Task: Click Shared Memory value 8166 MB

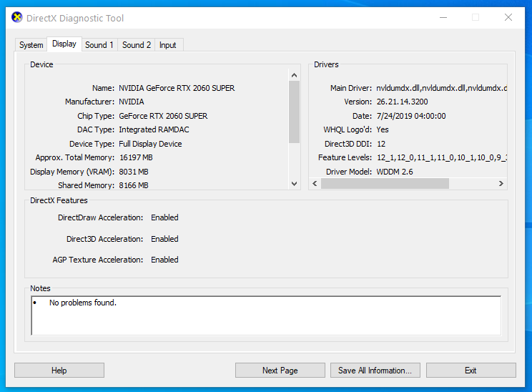Action: coord(134,185)
